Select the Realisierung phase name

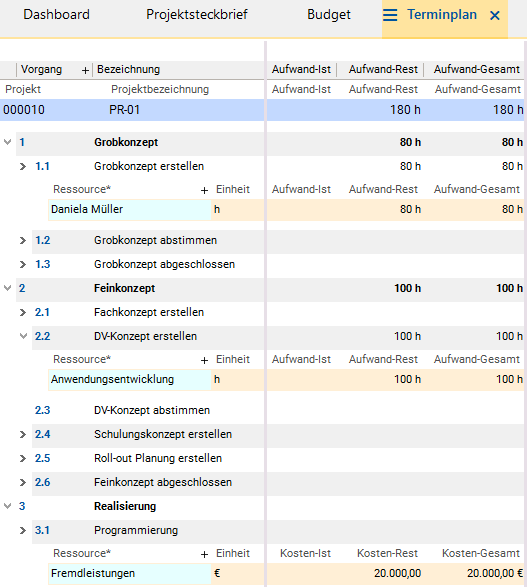(125, 506)
